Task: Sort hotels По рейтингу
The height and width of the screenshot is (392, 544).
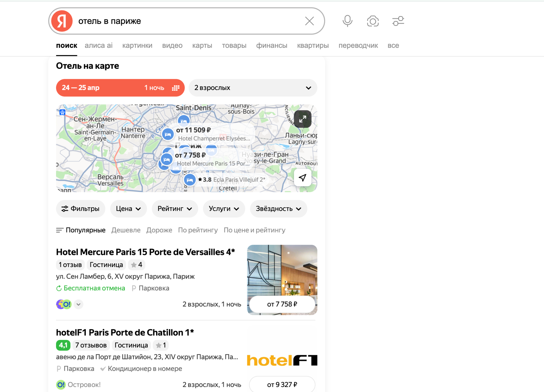Action: click(x=198, y=230)
